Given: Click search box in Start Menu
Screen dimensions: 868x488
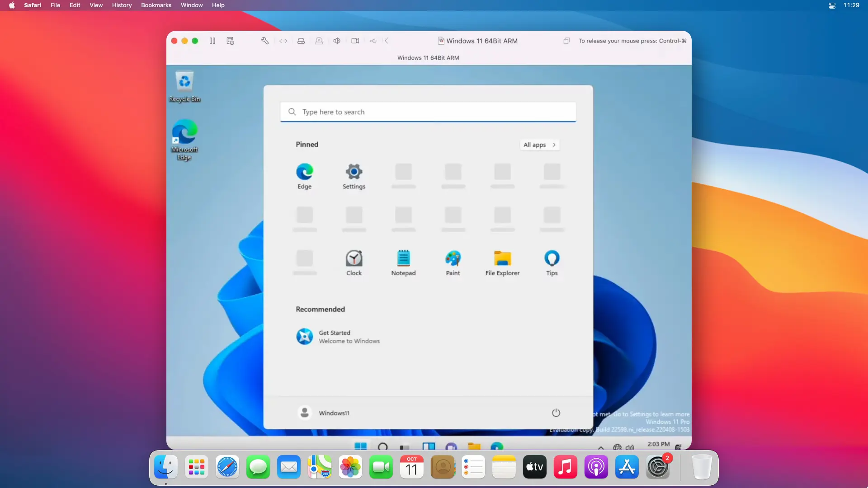Looking at the screenshot, I should coord(428,112).
